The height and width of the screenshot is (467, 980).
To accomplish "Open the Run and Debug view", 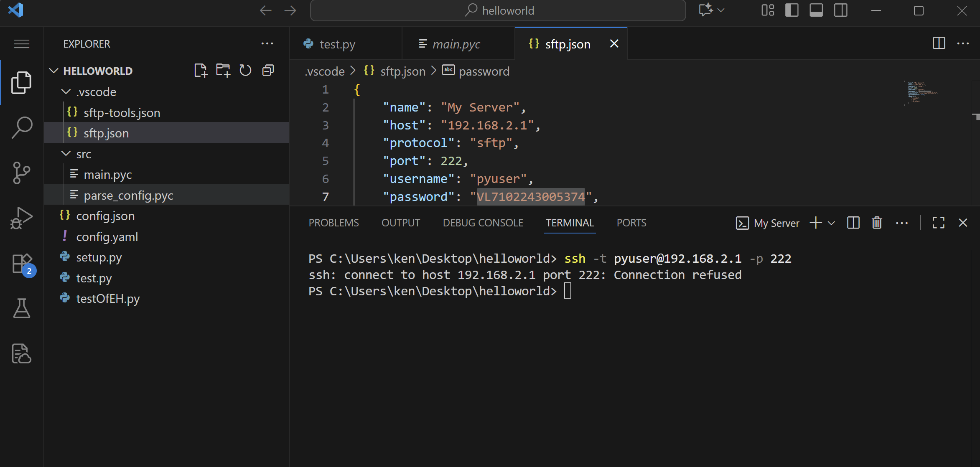I will pyautogui.click(x=21, y=217).
